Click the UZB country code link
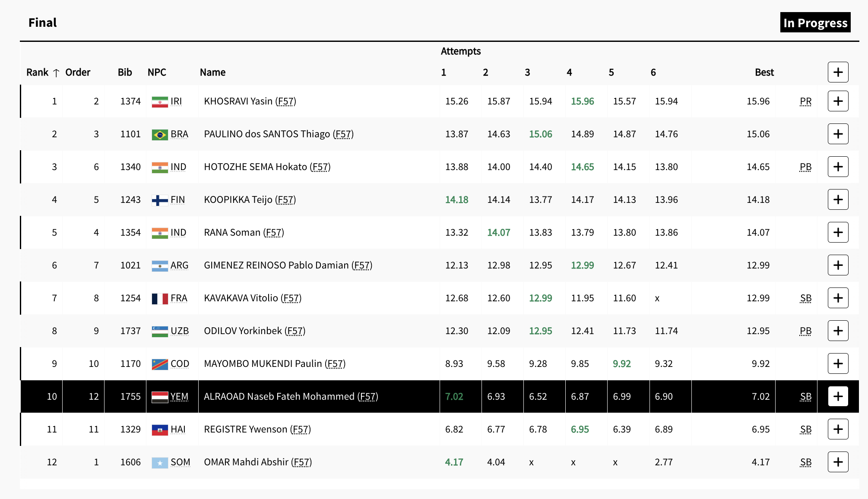The height and width of the screenshot is (499, 868). (180, 331)
